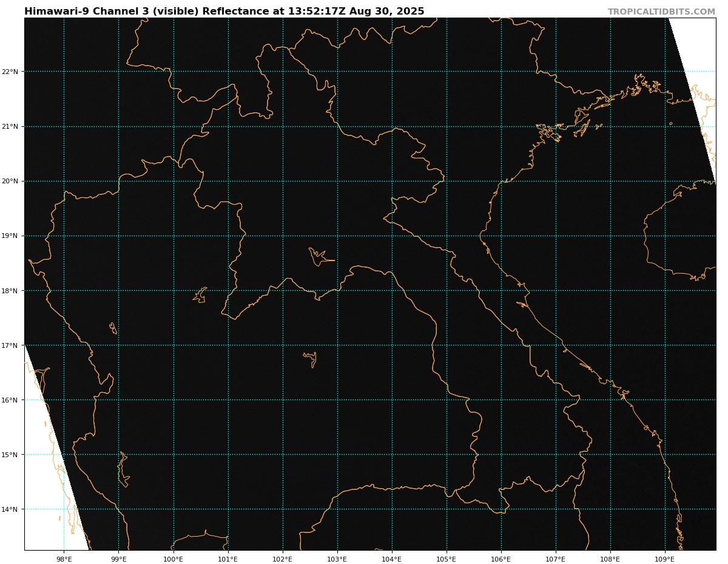The height and width of the screenshot is (564, 728).
Task: Select the 101°E longitude axis label
Action: point(227,559)
